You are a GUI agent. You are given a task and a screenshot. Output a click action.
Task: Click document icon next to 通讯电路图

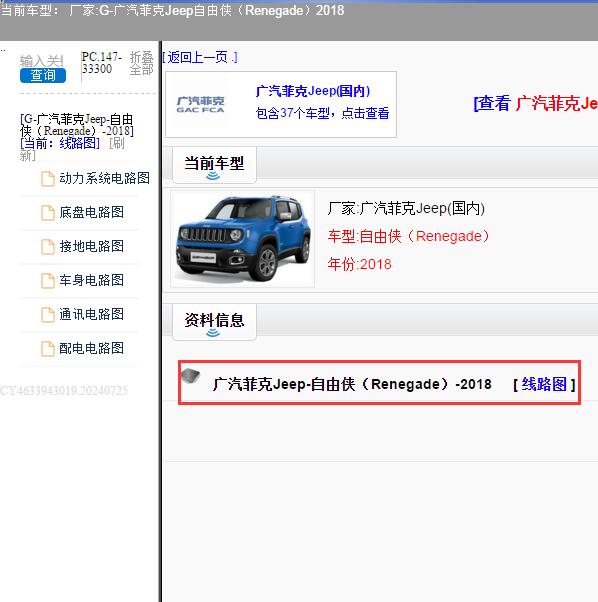(x=48, y=315)
